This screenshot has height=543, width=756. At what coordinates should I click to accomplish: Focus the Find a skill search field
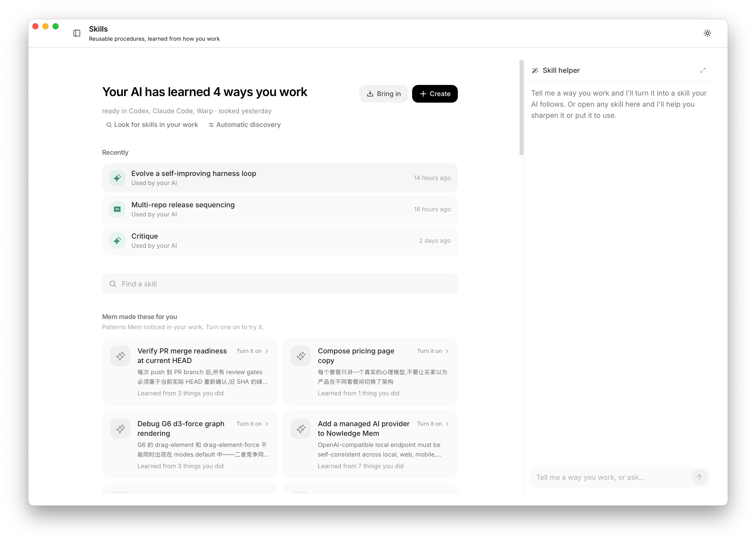[280, 284]
